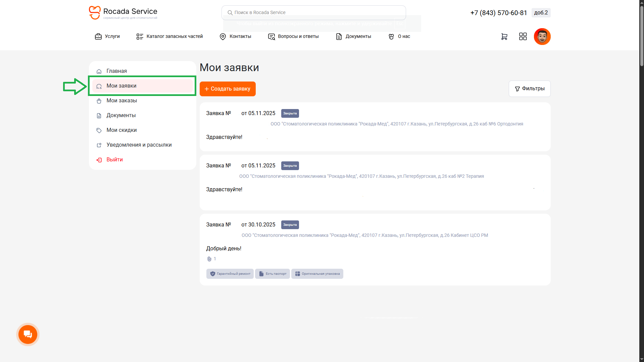Image resolution: width=644 pixels, height=362 pixels.
Task: Select the 'Оригинальная упаковка' tag
Action: click(x=317, y=274)
